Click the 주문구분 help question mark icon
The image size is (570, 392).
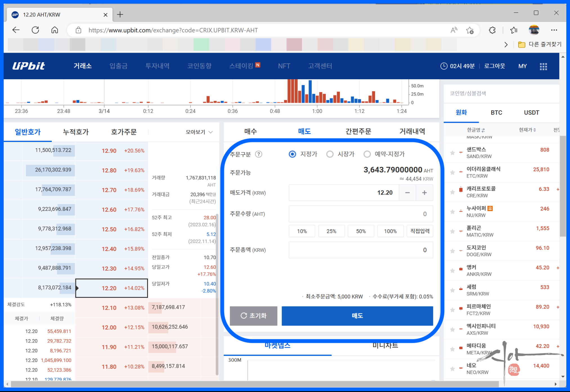pyautogui.click(x=258, y=154)
